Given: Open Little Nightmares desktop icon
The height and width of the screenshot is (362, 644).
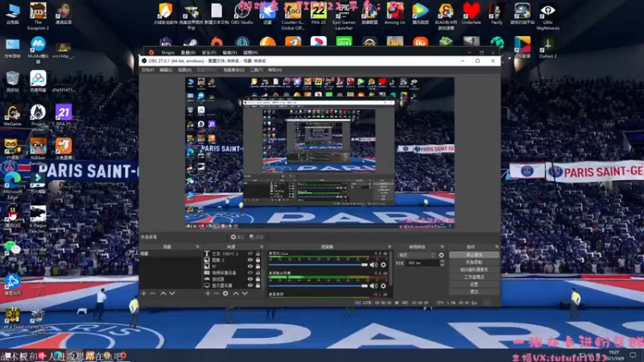Looking at the screenshot, I should [548, 16].
